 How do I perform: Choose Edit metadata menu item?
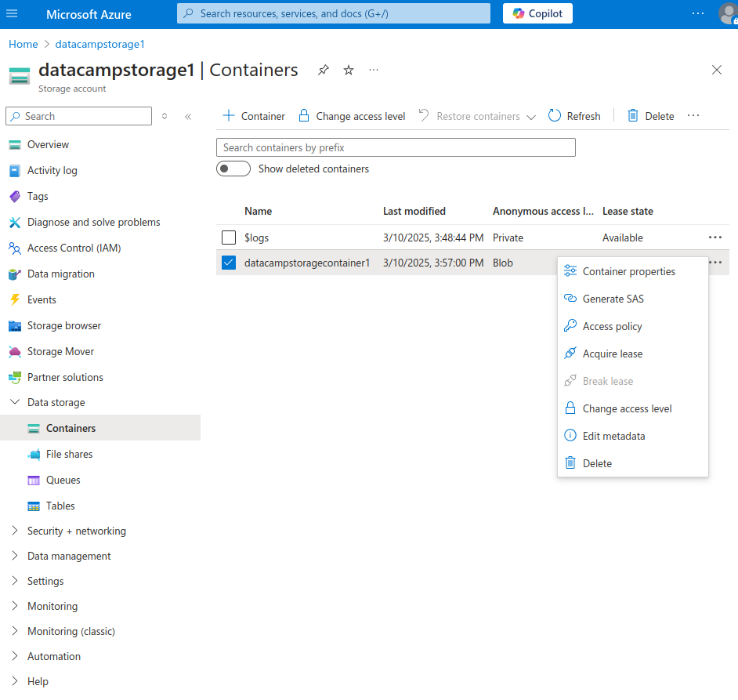(x=632, y=436)
